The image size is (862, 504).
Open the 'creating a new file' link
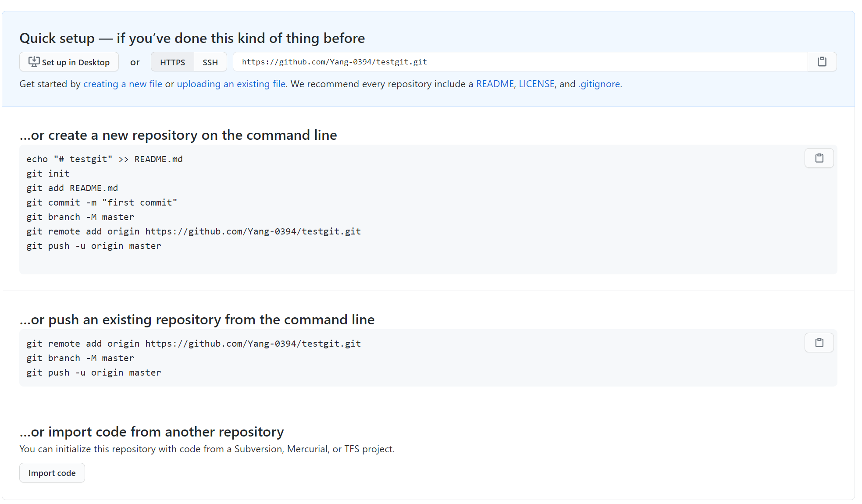tap(123, 84)
